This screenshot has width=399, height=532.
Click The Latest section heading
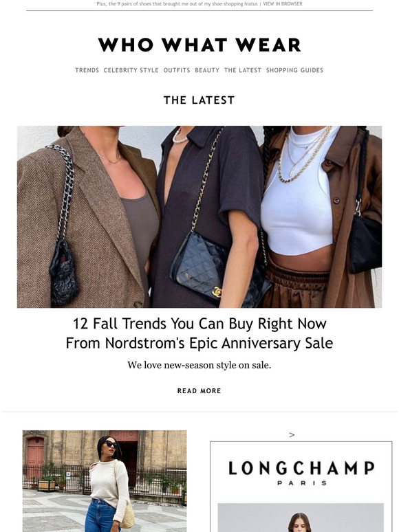point(199,100)
